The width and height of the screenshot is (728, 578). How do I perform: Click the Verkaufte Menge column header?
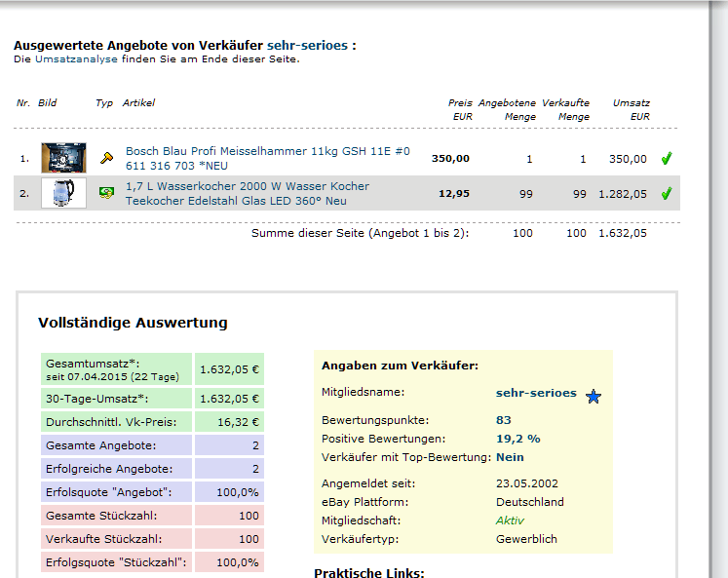point(565,109)
